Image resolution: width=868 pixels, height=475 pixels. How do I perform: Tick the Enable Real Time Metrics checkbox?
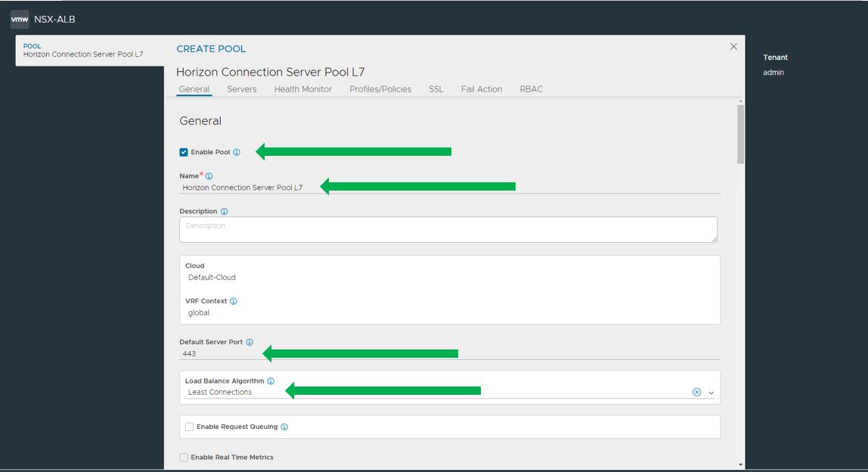coord(184,458)
